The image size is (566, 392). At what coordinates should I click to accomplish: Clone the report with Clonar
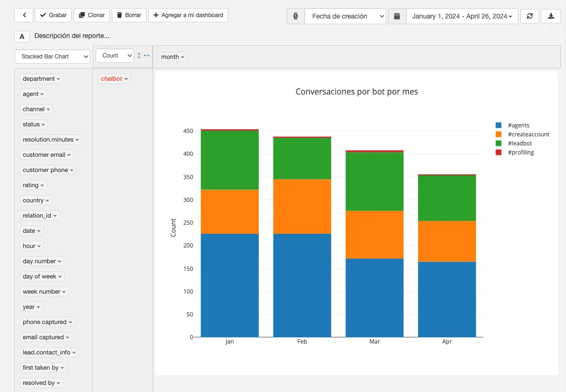coord(92,15)
